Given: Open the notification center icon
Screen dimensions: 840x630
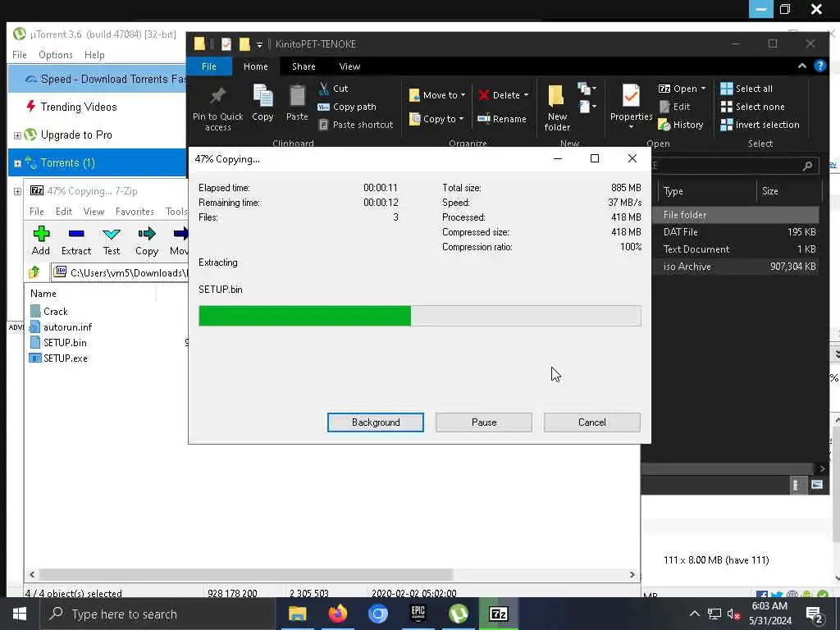Looking at the screenshot, I should point(814,614).
